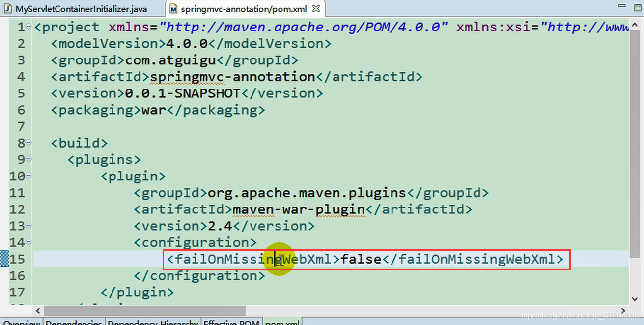Image resolution: width=644 pixels, height=325 pixels.
Task: Click org.apache.maven.plugins on line 11
Action: (307, 193)
